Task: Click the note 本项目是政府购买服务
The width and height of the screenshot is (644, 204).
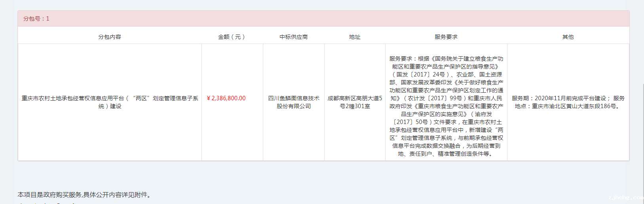Action: pyautogui.click(x=84, y=194)
